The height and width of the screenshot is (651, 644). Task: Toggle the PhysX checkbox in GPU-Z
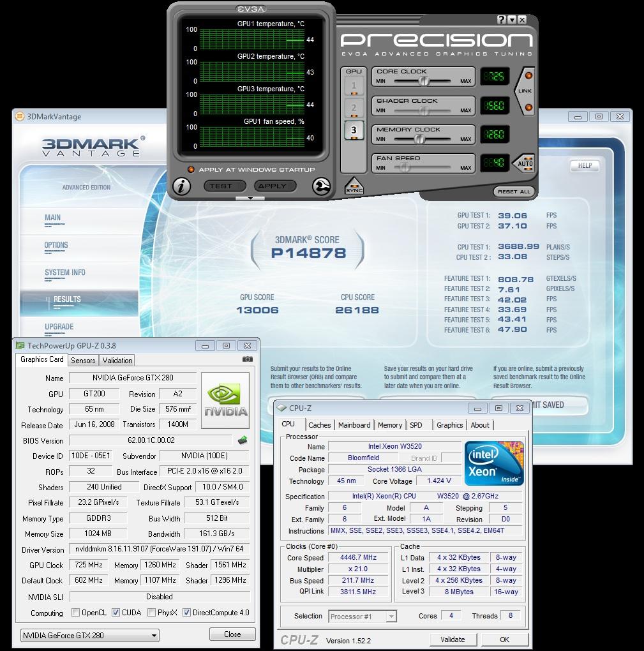coord(151,613)
